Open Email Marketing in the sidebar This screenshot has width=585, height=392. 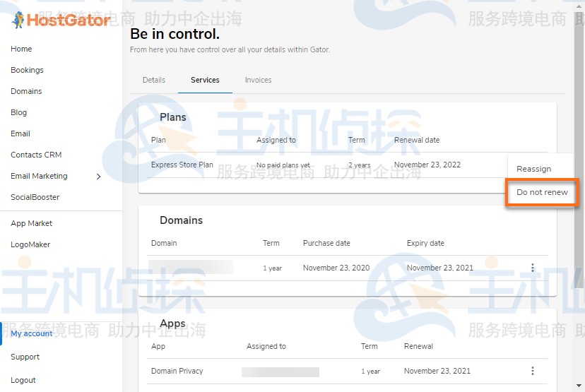click(39, 176)
